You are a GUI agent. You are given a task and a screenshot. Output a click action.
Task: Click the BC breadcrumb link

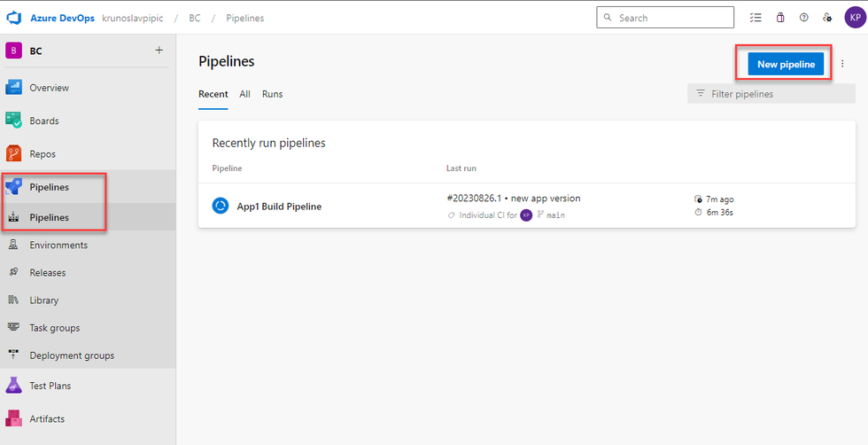point(194,18)
